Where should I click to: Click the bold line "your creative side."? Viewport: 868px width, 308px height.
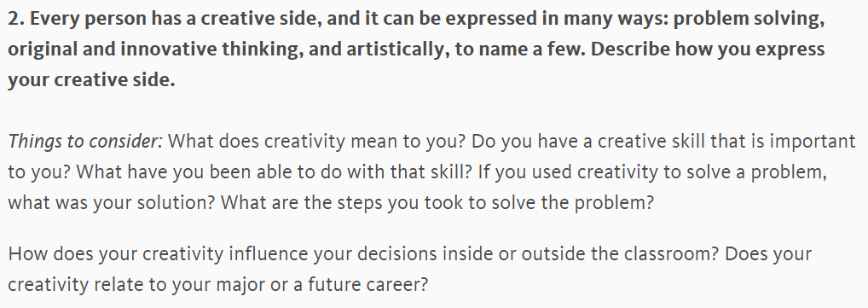click(91, 79)
